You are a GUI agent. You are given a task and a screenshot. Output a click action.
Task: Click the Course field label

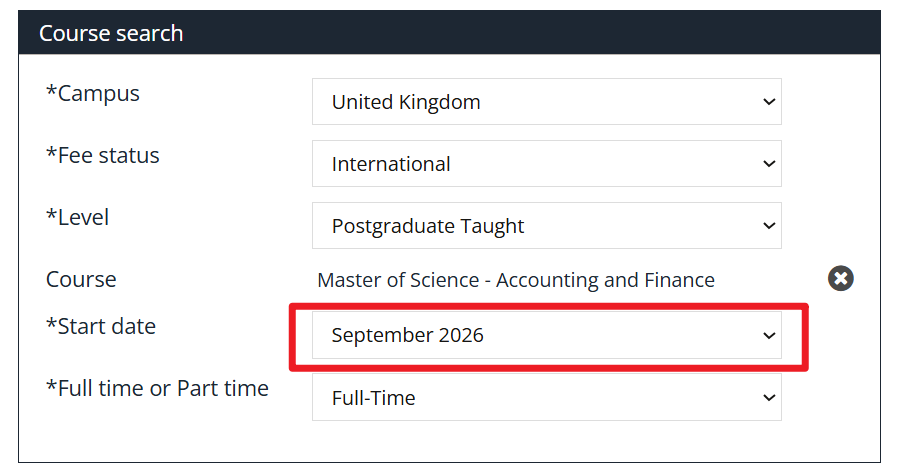(x=81, y=279)
